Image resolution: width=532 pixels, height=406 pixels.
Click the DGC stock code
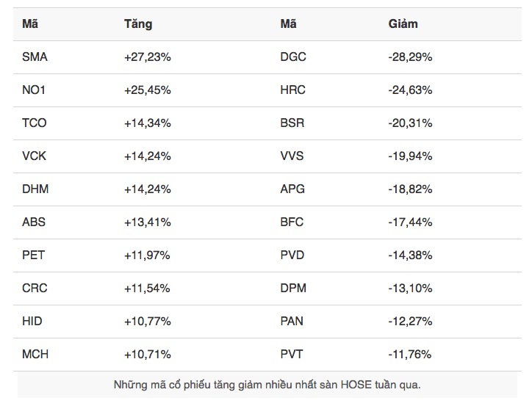click(x=293, y=57)
